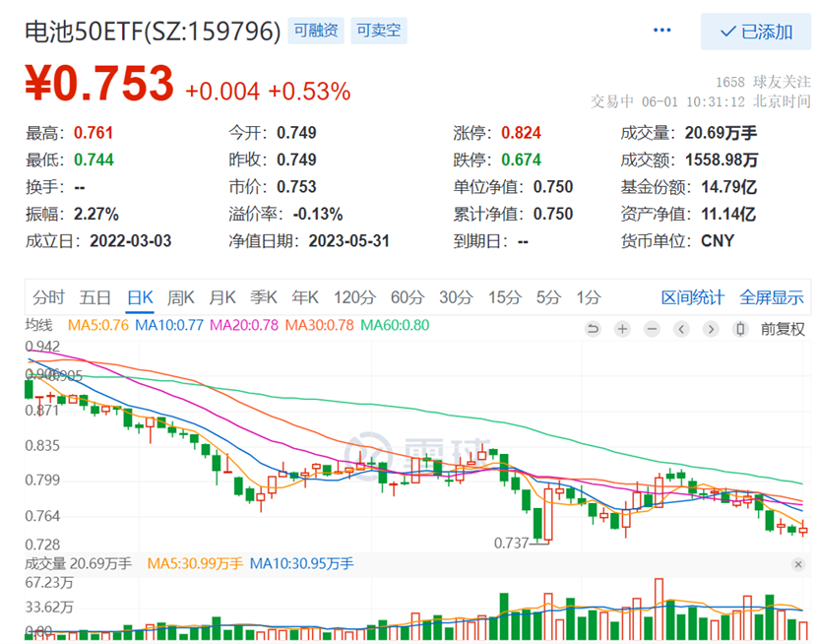818x644 pixels.
Task: Close the volume panel with X icon
Action: (797, 564)
